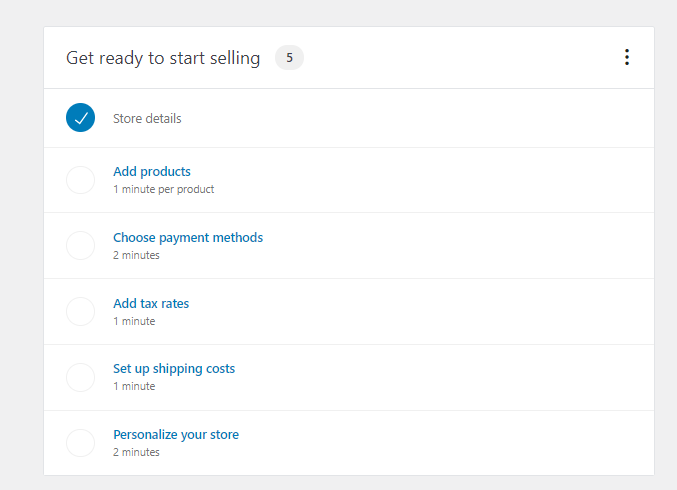The height and width of the screenshot is (490, 677).
Task: Click the circle beside Add tax rates
Action: click(x=80, y=312)
